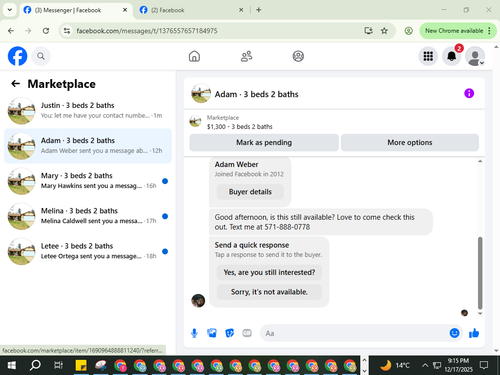Choose a sticker icon

(229, 333)
